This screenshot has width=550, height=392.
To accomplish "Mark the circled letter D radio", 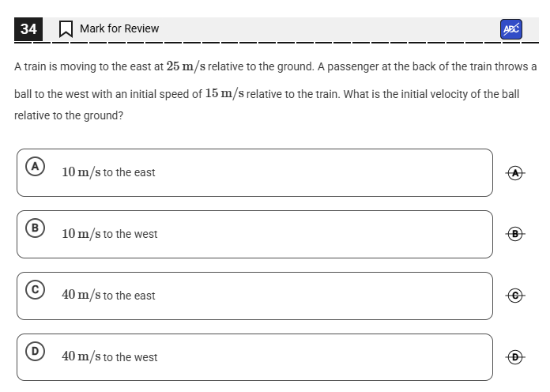I will (x=34, y=352).
